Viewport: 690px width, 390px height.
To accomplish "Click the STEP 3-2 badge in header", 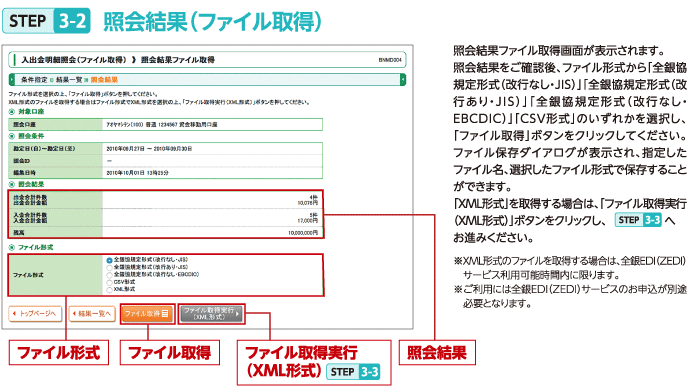I will 46,21.
